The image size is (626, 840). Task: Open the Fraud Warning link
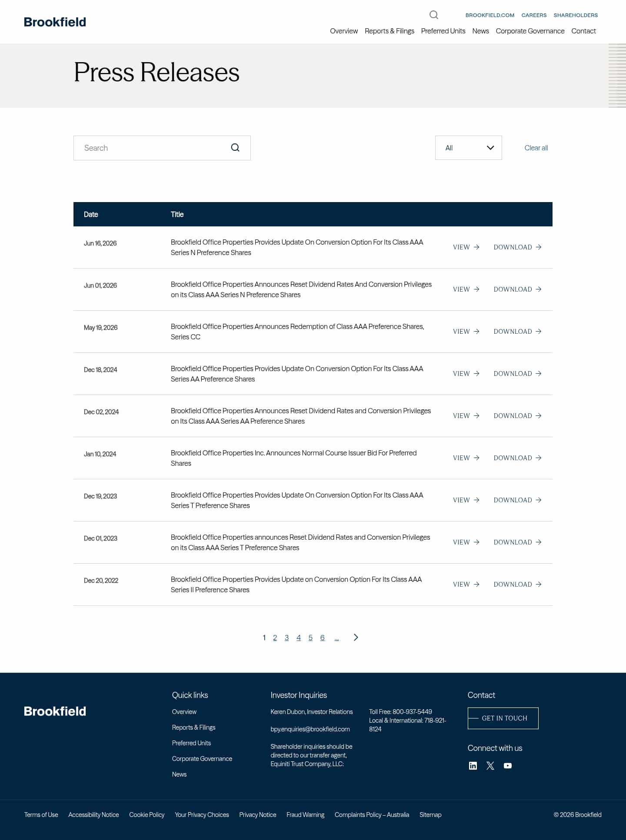click(305, 815)
